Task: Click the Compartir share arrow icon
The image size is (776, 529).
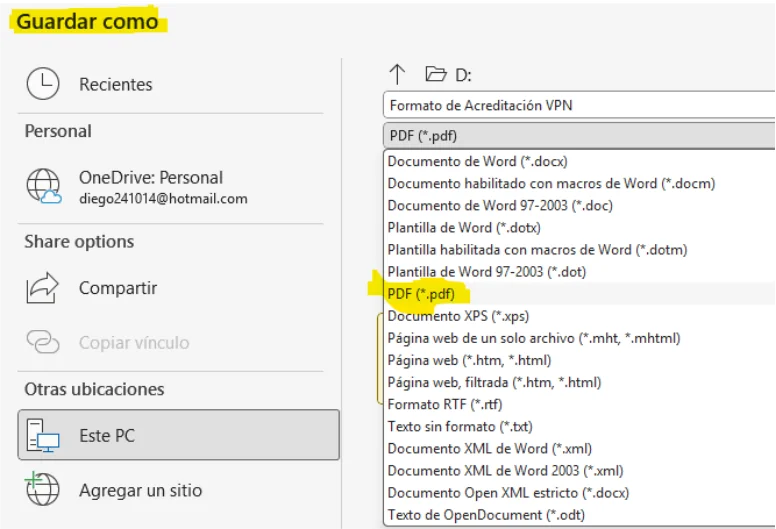Action: [43, 288]
